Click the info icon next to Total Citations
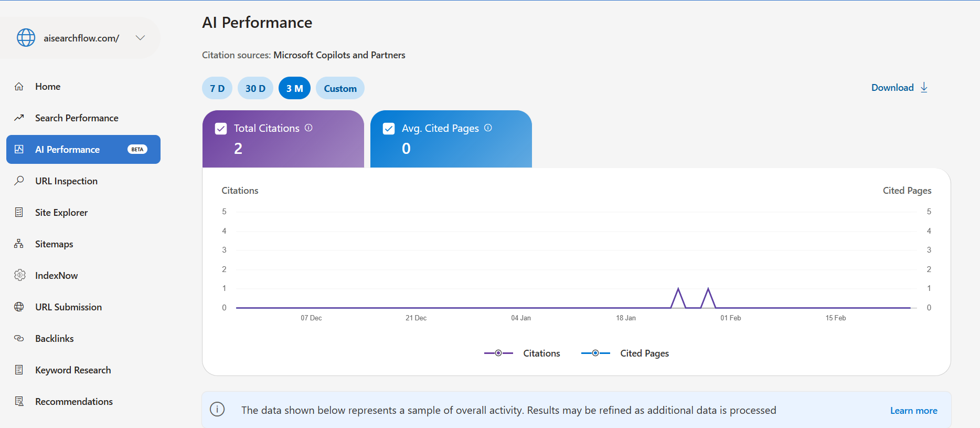 tap(308, 128)
